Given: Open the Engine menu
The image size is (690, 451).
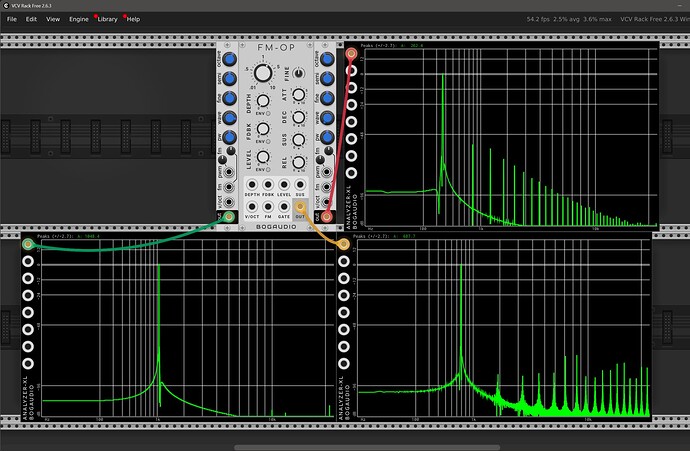Looking at the screenshot, I should point(79,19).
